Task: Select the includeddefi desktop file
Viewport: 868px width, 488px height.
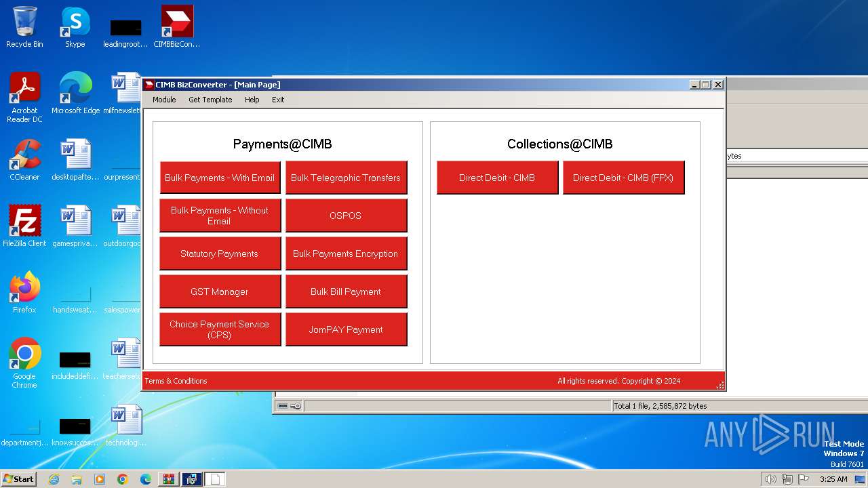Action: point(75,366)
